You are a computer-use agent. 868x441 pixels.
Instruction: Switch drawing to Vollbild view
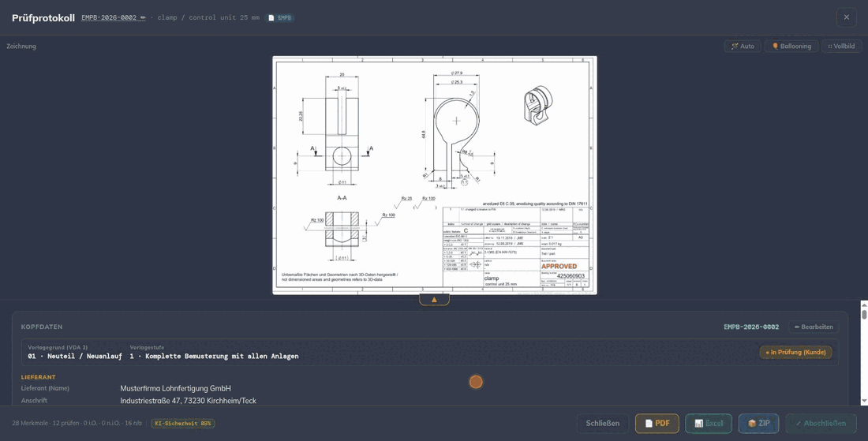coord(841,47)
